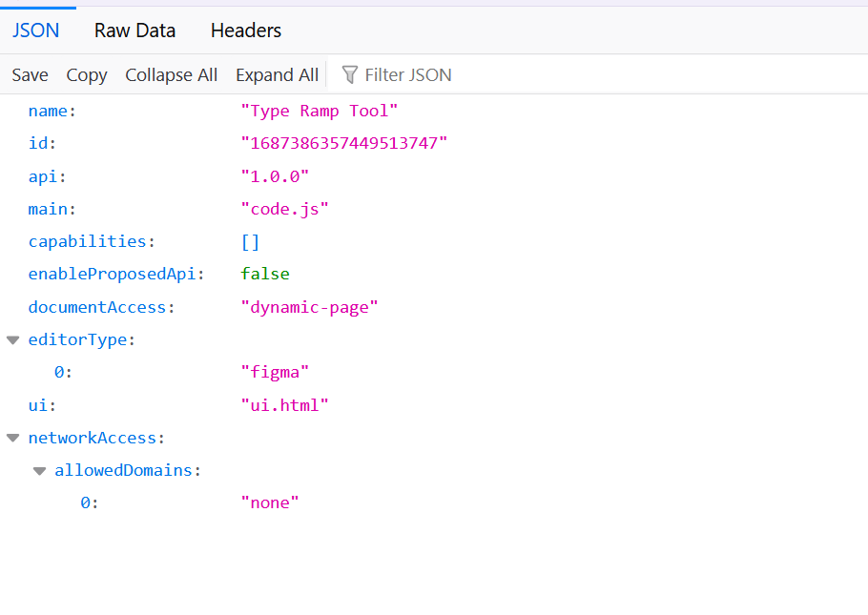This screenshot has height=615, width=868.
Task: Select the "figma" value
Action: click(275, 372)
